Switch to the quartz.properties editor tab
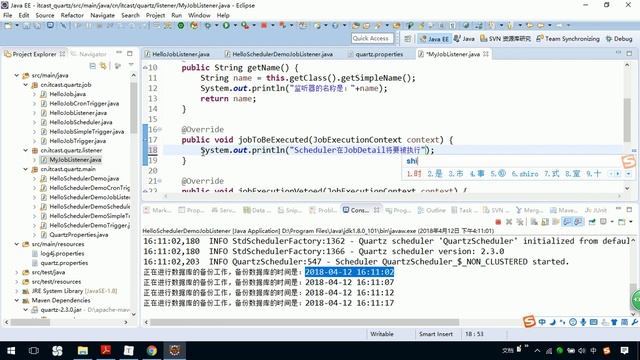The width and height of the screenshot is (640, 360). click(x=376, y=54)
